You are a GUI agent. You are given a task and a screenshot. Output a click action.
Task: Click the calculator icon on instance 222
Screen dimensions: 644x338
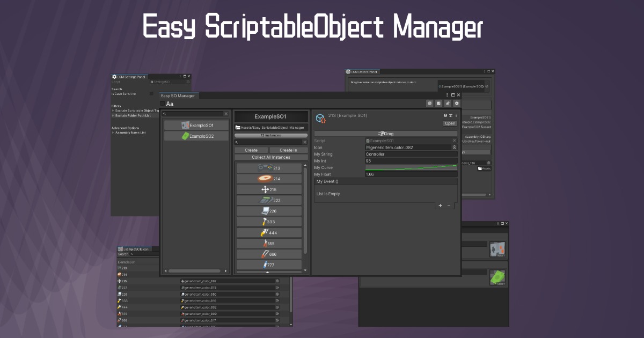point(266,200)
